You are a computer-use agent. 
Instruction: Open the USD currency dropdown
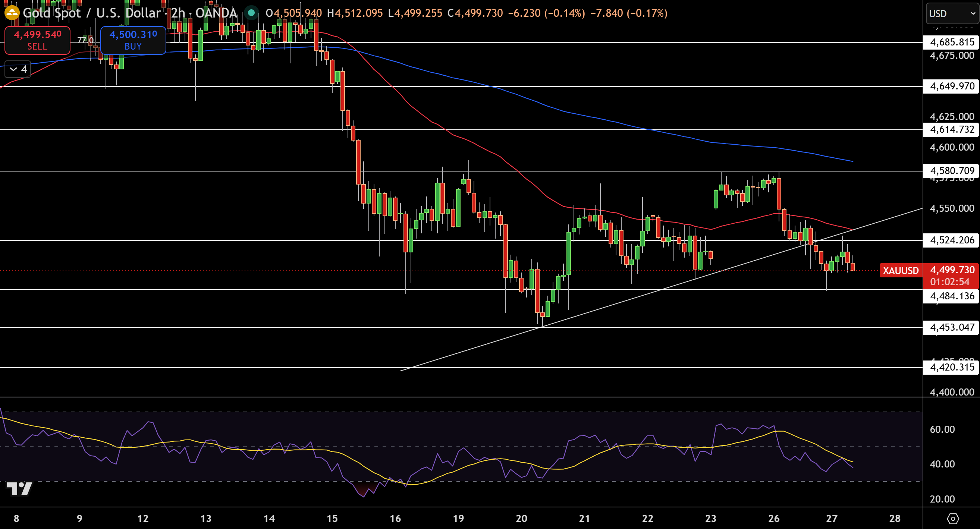pyautogui.click(x=952, y=14)
